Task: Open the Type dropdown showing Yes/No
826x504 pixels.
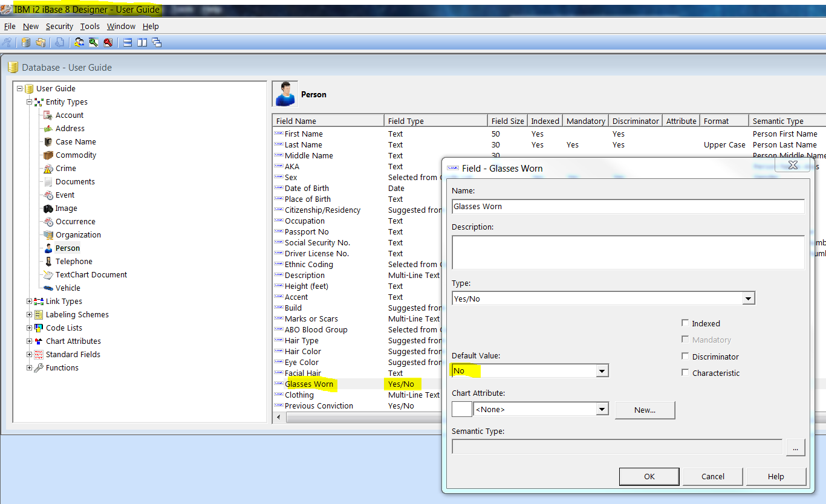Action: [x=748, y=299]
